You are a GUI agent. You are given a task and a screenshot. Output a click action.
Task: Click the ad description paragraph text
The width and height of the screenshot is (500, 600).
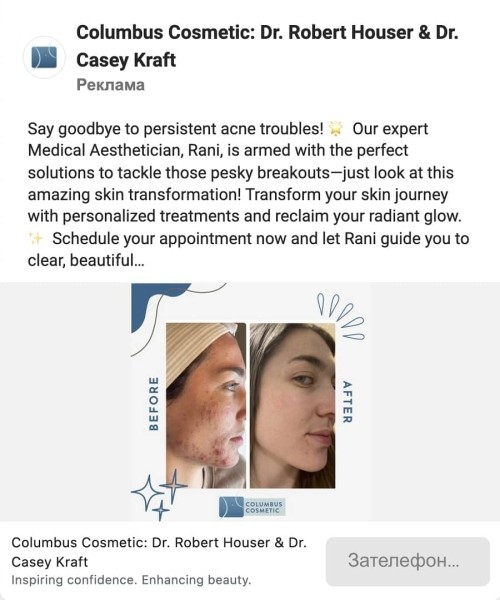[249, 195]
